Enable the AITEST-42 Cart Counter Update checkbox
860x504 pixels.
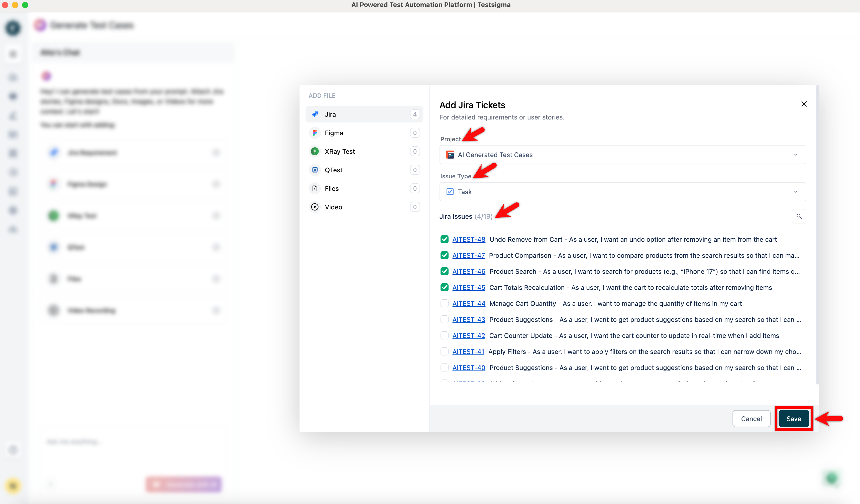(444, 335)
